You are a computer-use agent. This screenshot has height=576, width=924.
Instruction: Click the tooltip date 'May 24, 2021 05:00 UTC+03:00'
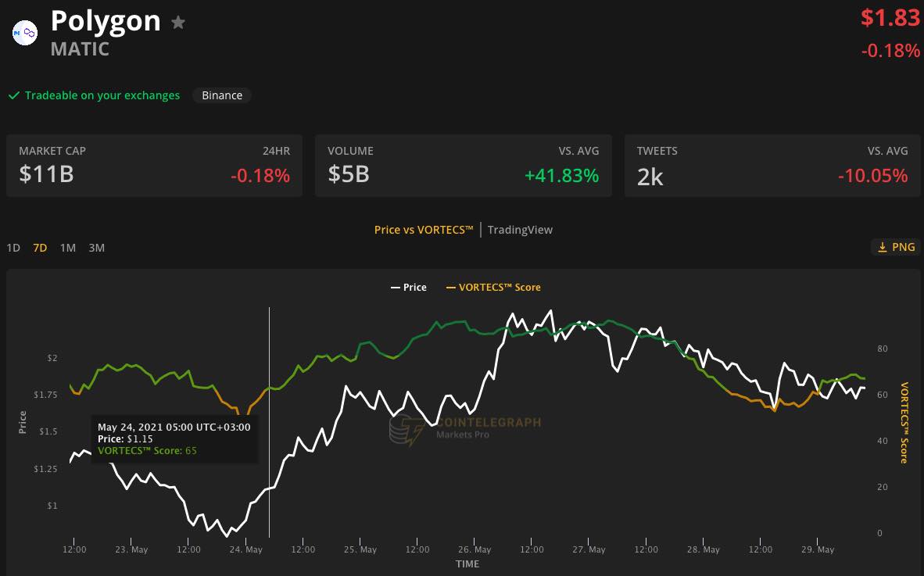(174, 427)
